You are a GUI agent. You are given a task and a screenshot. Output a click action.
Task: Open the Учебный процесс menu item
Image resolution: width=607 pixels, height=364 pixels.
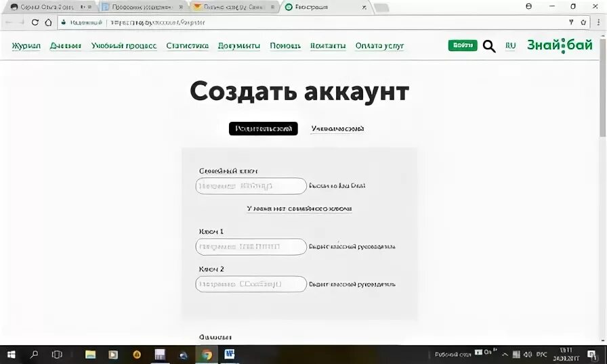(x=124, y=45)
